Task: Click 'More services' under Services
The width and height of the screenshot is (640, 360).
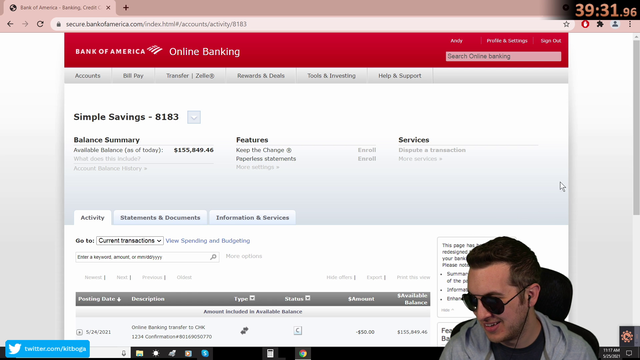Action: pyautogui.click(x=420, y=158)
